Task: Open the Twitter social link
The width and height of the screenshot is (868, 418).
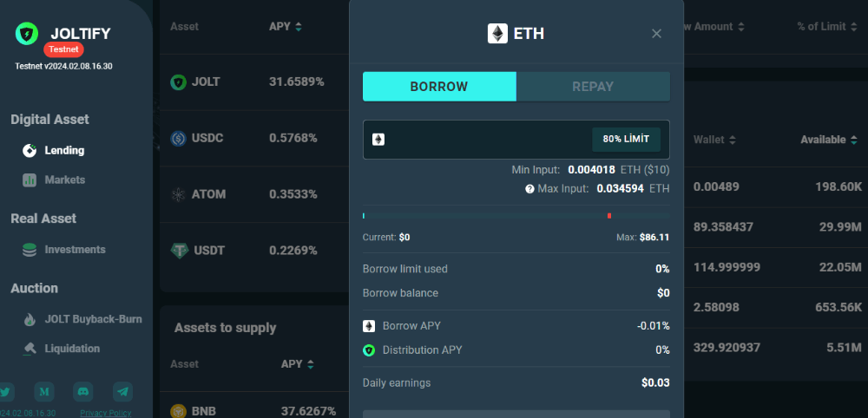Action: (x=5, y=391)
